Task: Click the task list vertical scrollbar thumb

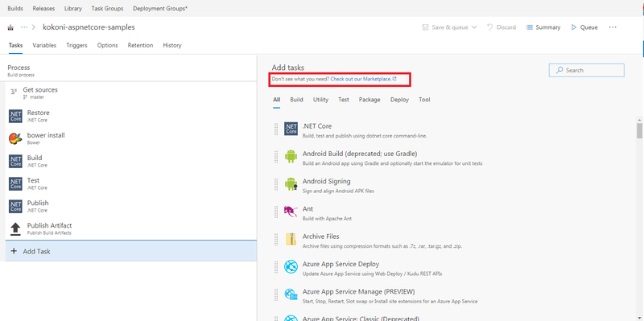Action: [639, 130]
